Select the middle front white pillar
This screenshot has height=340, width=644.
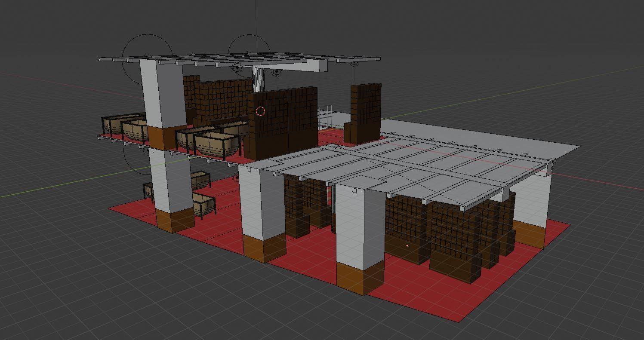263,213
